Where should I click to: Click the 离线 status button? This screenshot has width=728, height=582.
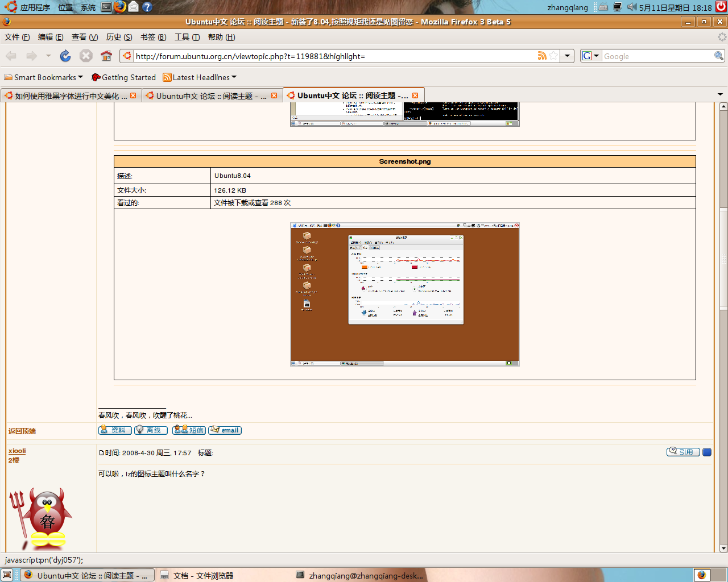(151, 430)
